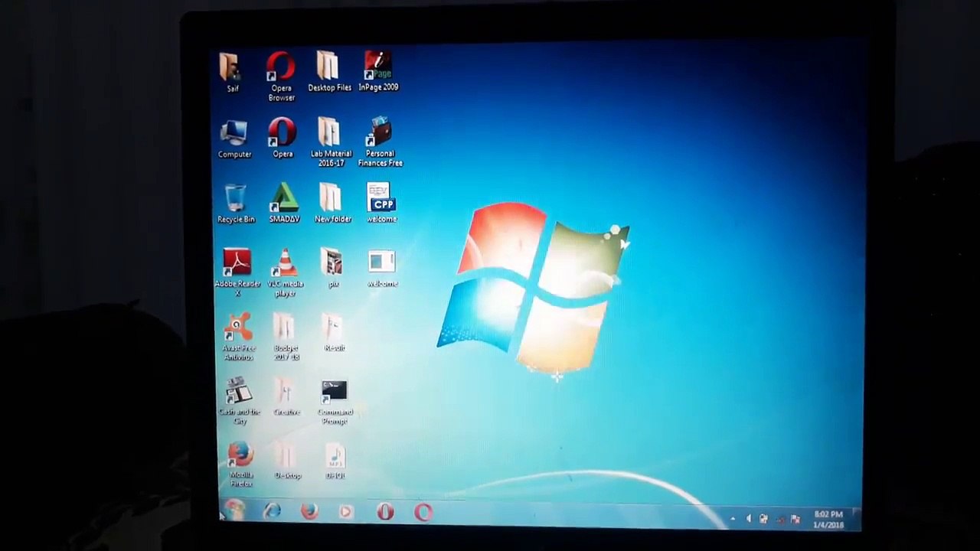Launch Internet Explorer from the taskbar
This screenshot has width=980, height=551.
[x=272, y=511]
